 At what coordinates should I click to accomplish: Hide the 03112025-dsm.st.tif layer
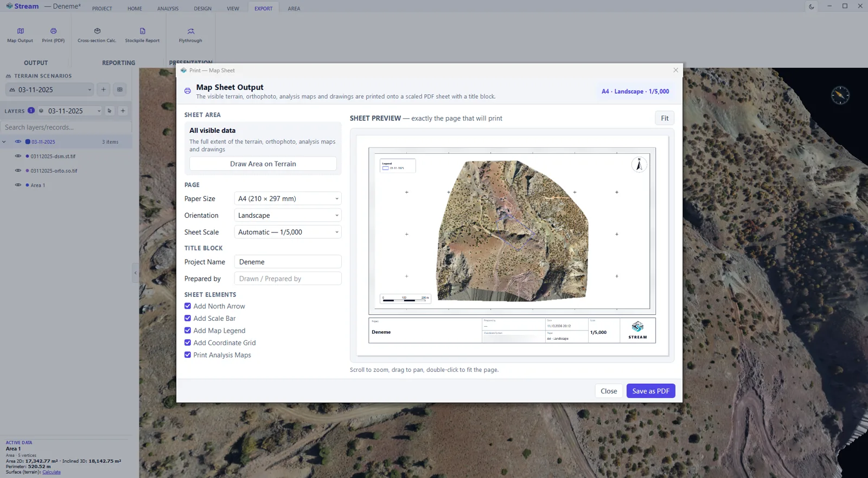[x=18, y=156]
